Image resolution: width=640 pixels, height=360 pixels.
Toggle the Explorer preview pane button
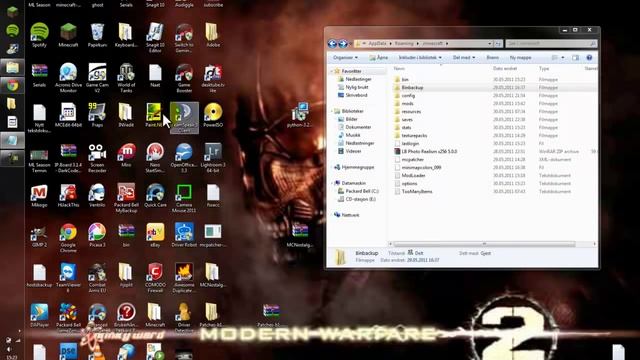point(576,58)
